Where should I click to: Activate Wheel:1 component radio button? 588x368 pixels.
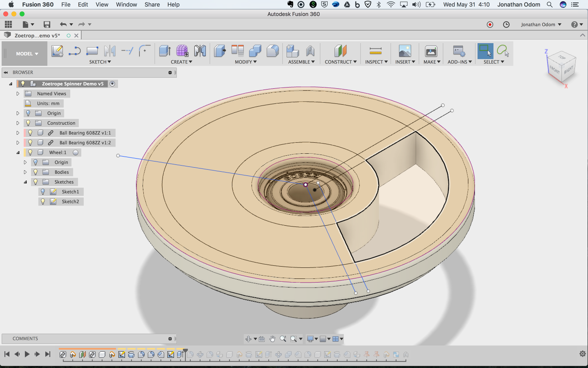coord(76,153)
